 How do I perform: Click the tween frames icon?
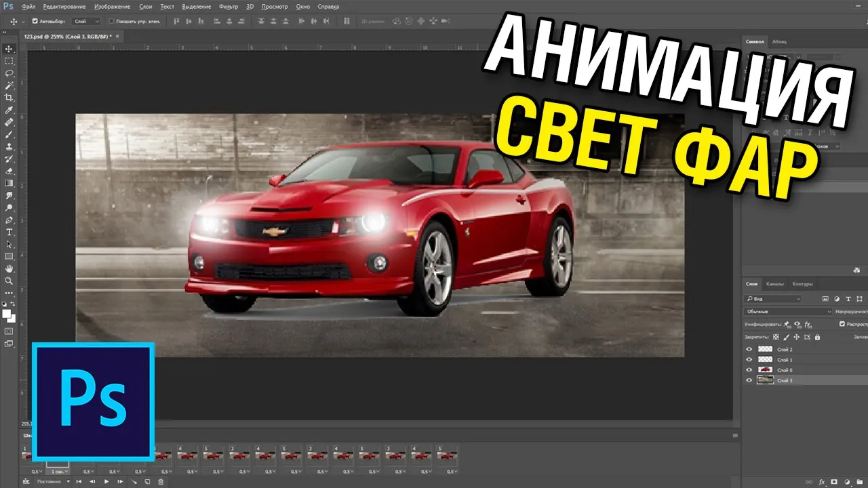click(134, 481)
